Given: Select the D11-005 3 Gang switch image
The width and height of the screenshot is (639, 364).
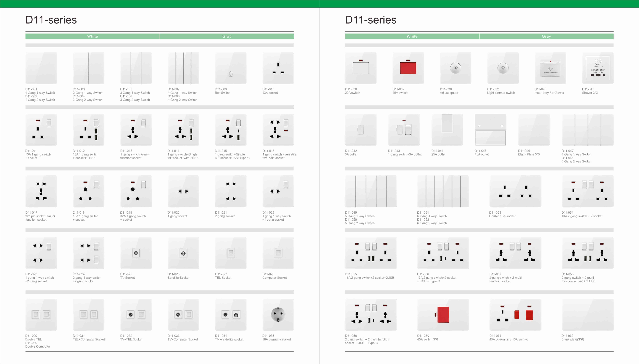Looking at the screenshot, I should click(136, 68).
